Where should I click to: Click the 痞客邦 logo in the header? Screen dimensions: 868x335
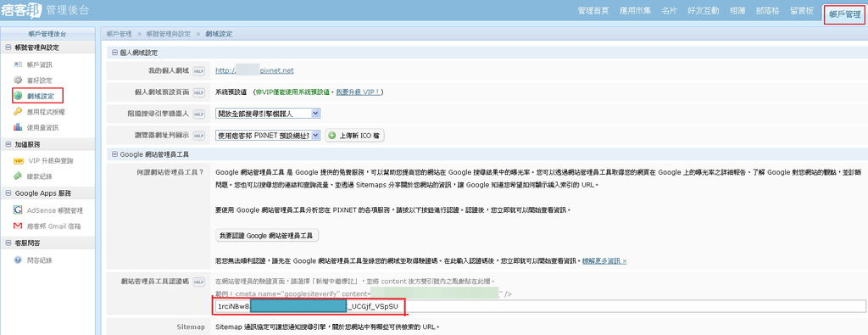(21, 10)
